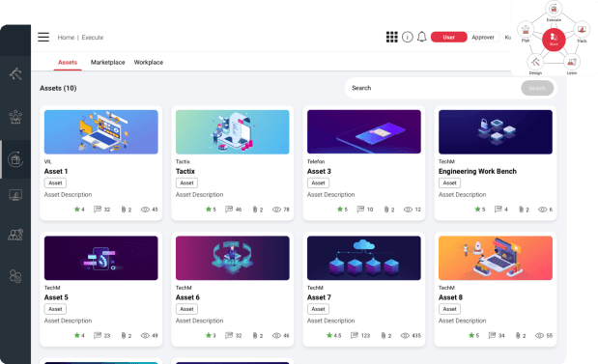Switch role to Approver
The image size is (598, 364).
point(483,37)
